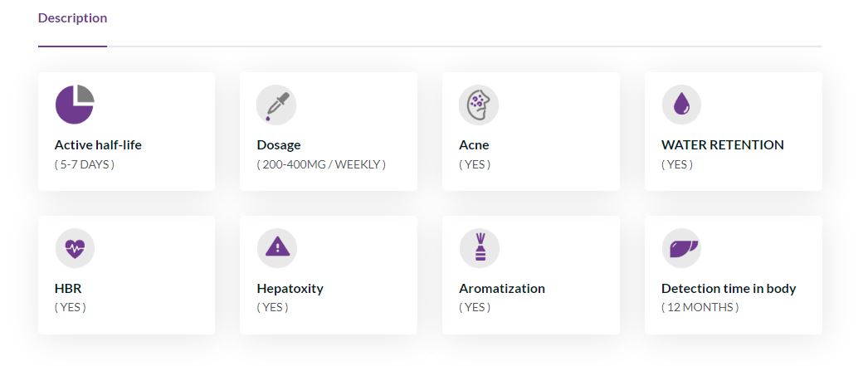Click the 5-7 DAYS value text
Viewport: 868px width, 366px height.
coord(84,164)
